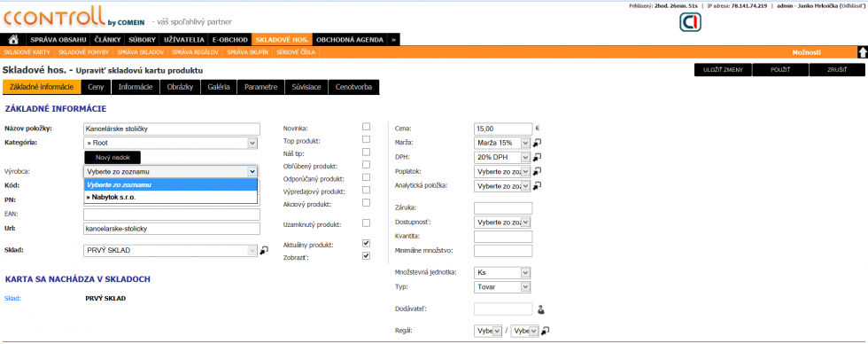The image size is (868, 344).
Task: Open the Poplatok dropdown
Action: pyautogui.click(x=502, y=172)
